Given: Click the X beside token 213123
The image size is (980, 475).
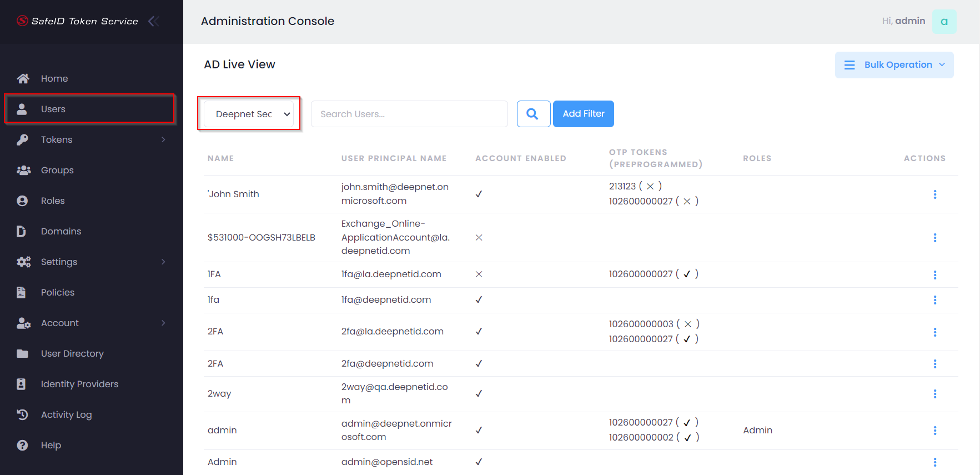Looking at the screenshot, I should (650, 187).
